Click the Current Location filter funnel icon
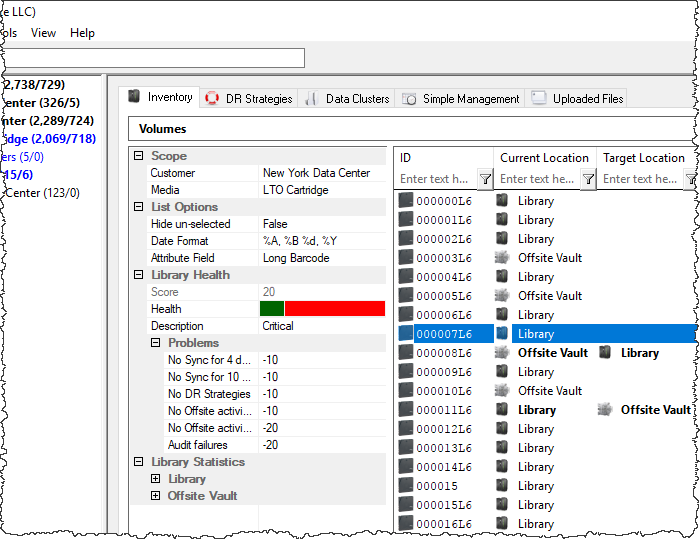This screenshot has height=539, width=700. [x=588, y=180]
